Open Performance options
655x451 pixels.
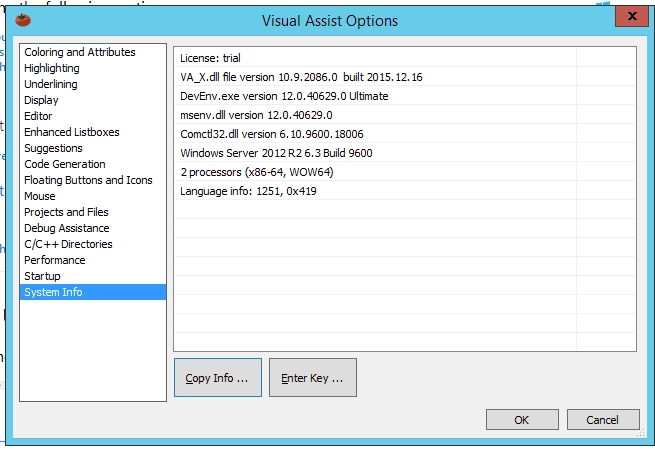[x=93, y=260]
